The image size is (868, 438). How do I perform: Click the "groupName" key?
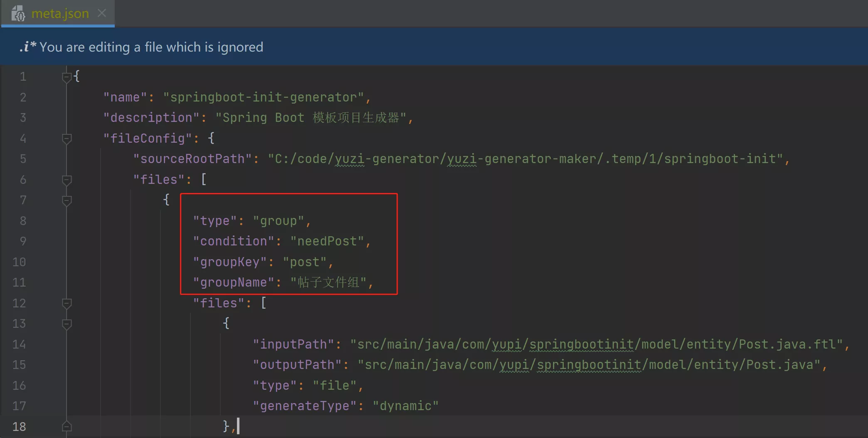tap(234, 282)
